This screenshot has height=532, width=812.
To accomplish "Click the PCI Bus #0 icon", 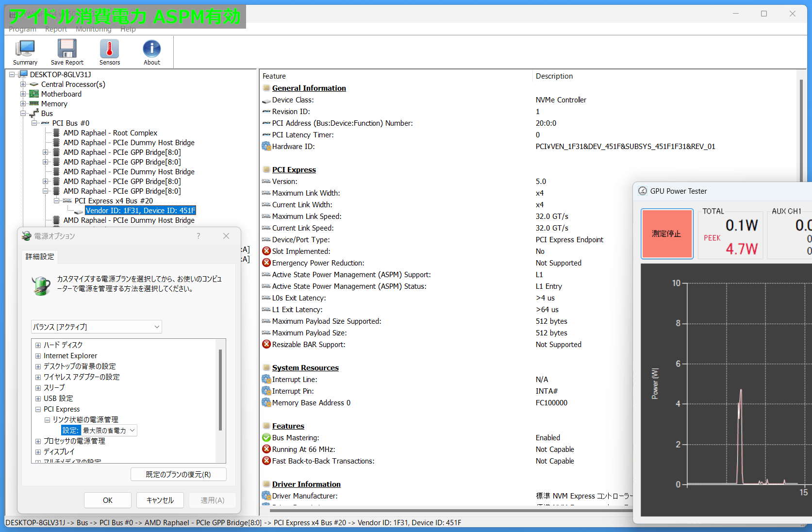I will tap(45, 123).
